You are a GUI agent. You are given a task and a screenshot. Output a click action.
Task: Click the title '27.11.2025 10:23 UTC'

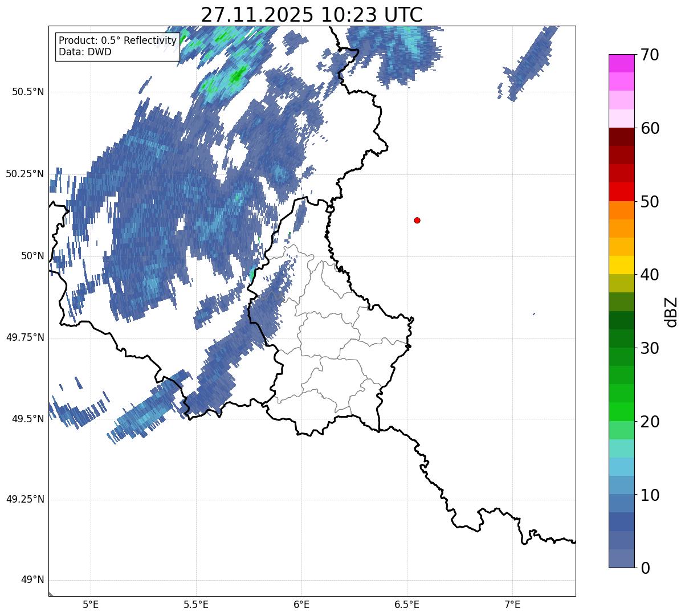[312, 15]
